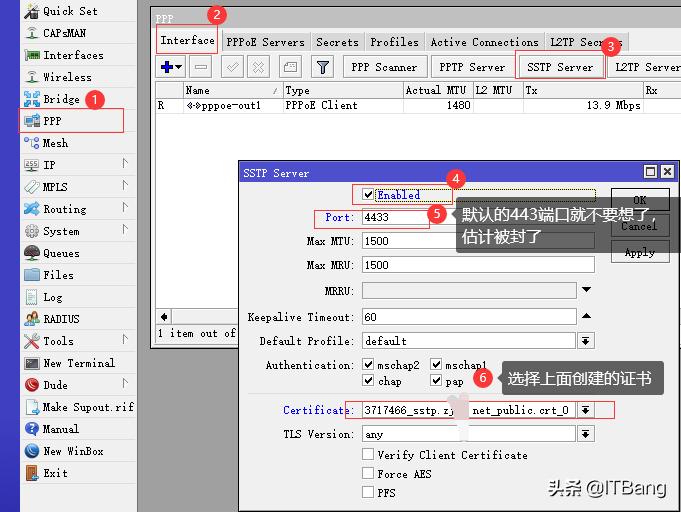681x512 pixels.
Task: Click the RADIUS icon in sidebar
Action: click(31, 319)
